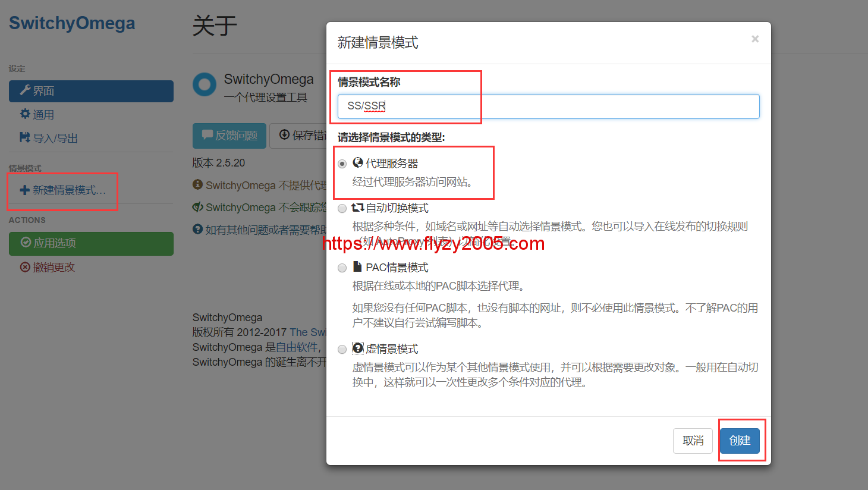Click the eye-slash icon before 不会跟踪
Viewport: 868px width, 490px height.
(x=198, y=207)
